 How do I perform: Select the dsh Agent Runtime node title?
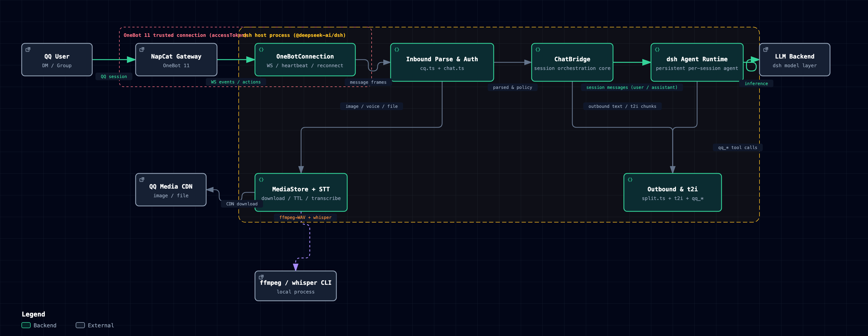click(x=697, y=59)
